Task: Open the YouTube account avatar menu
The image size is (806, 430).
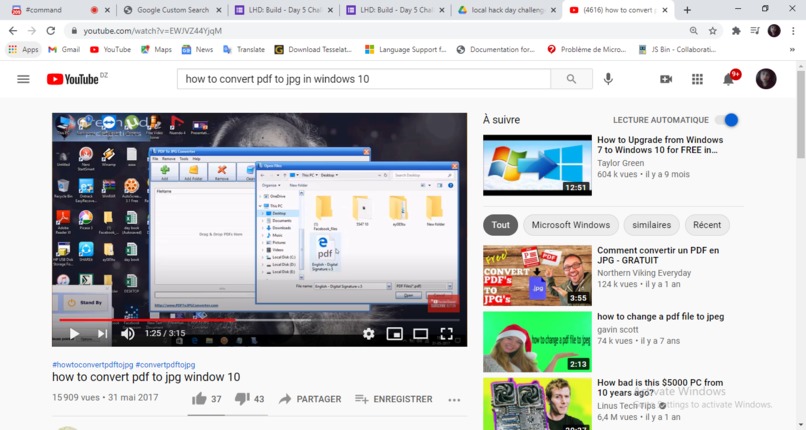Action: tap(766, 79)
